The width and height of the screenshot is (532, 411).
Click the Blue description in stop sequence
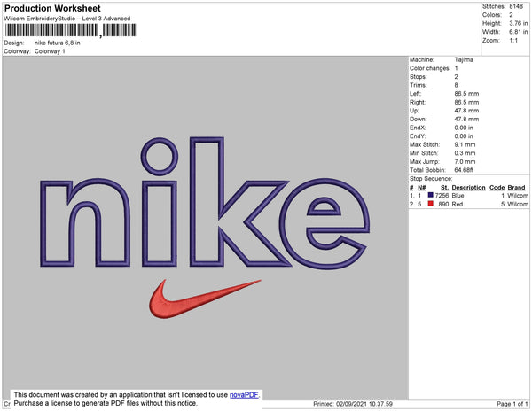458,196
